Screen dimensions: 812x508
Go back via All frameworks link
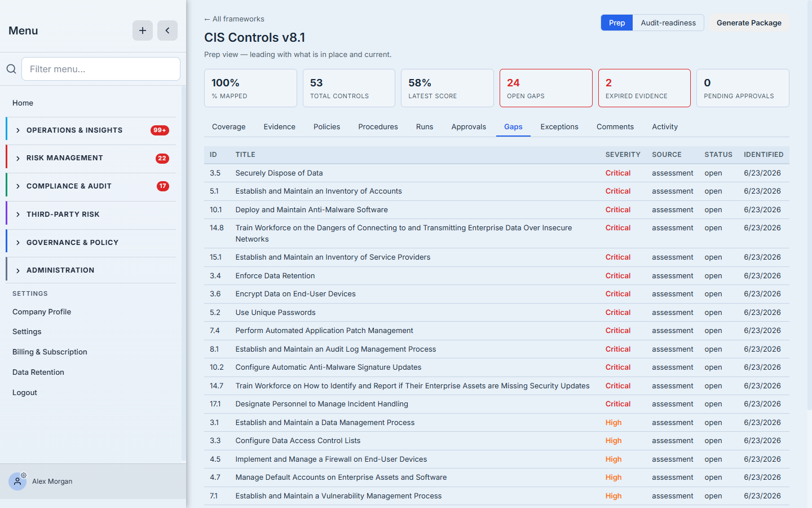(234, 19)
